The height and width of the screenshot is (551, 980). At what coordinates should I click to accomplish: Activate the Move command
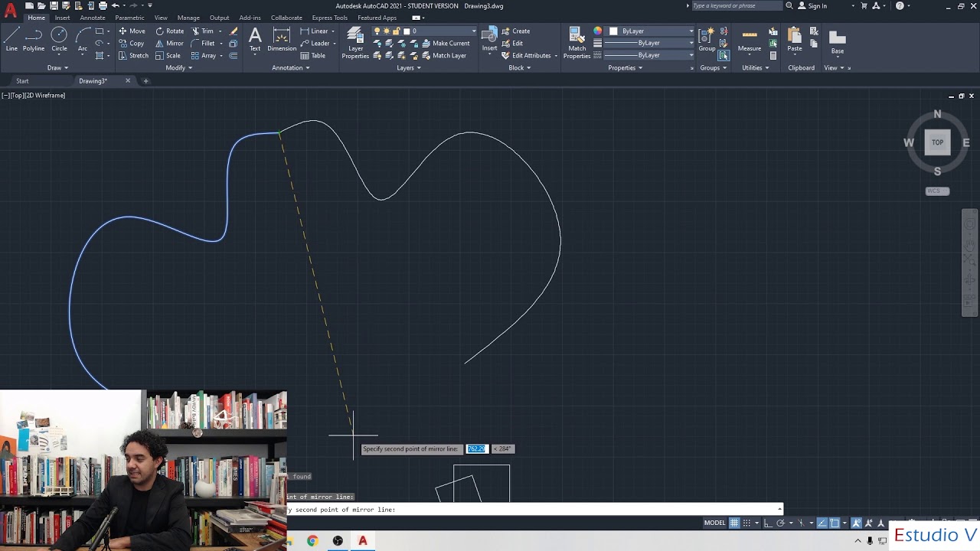(132, 31)
